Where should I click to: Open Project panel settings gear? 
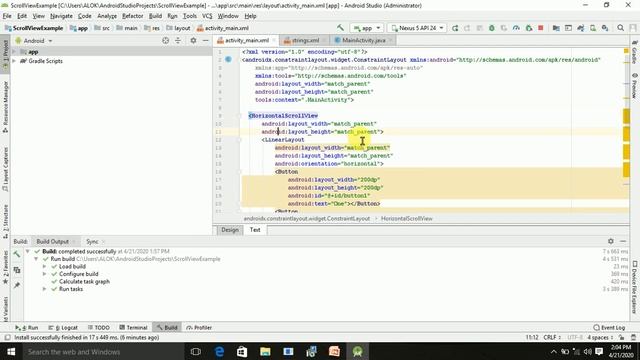tap(193, 41)
